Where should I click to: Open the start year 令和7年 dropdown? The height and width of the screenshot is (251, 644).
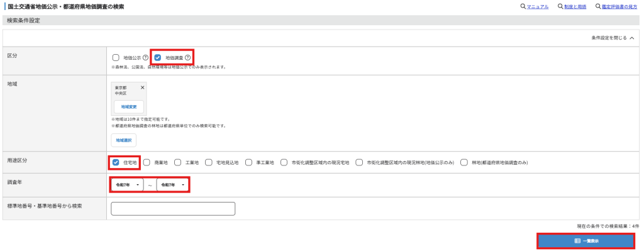click(127, 185)
